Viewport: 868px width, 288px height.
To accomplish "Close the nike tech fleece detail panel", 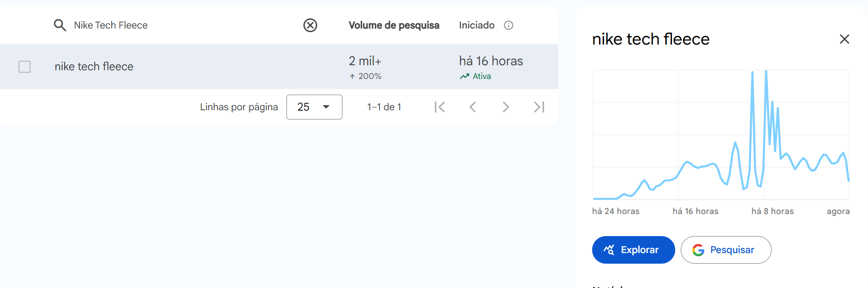I will tap(844, 39).
